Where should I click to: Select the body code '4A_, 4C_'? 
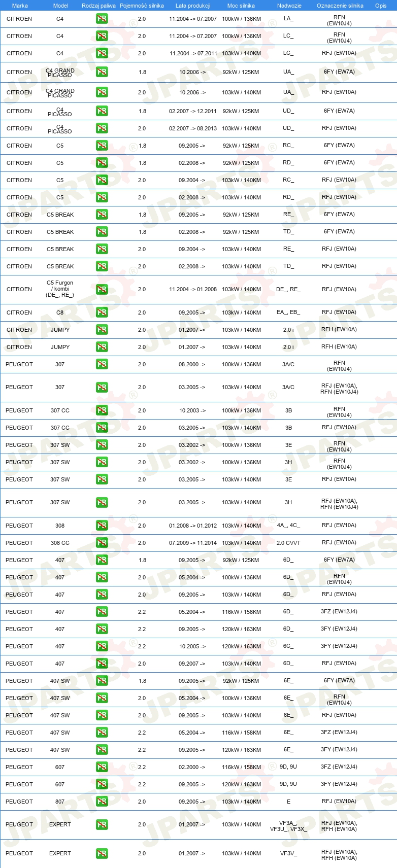[x=288, y=526]
